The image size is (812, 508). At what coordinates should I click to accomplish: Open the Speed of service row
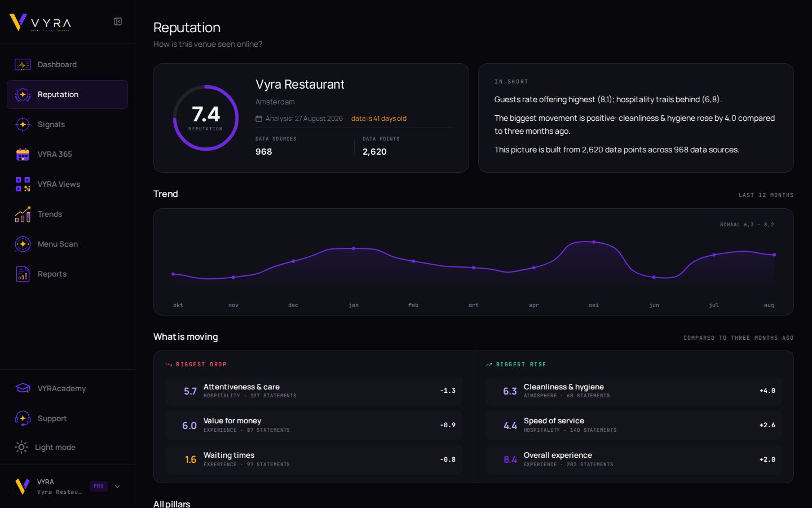tap(634, 425)
